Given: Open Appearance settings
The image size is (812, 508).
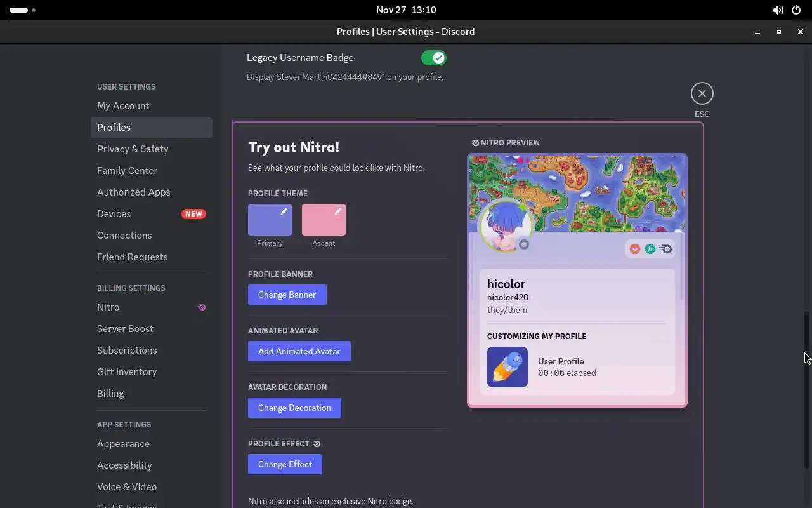Looking at the screenshot, I should (152, 444).
